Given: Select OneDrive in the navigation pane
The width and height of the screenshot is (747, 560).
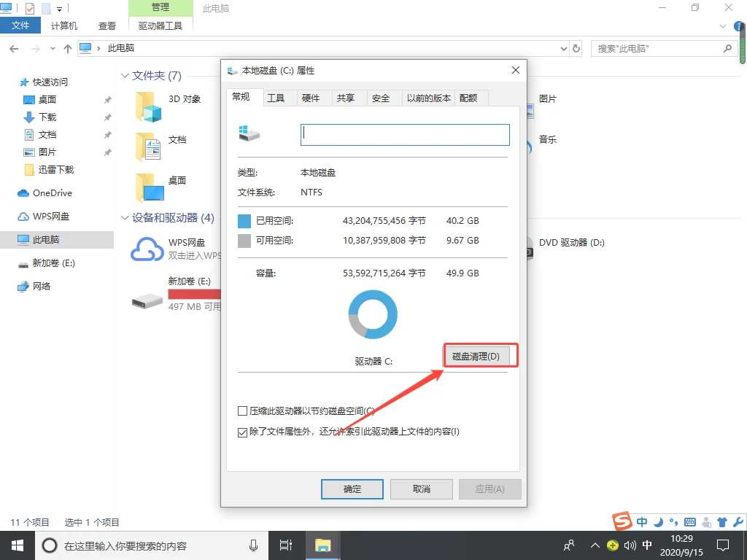Looking at the screenshot, I should (44, 192).
